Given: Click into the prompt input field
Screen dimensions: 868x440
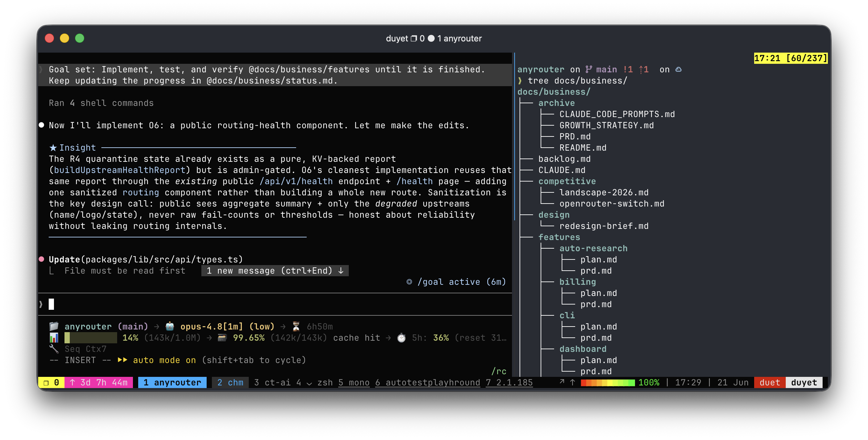Looking at the screenshot, I should click(275, 304).
